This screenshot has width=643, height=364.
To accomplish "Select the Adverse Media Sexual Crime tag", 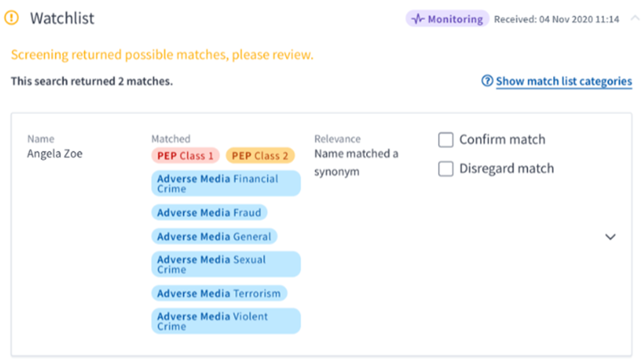I will pyautogui.click(x=225, y=265).
